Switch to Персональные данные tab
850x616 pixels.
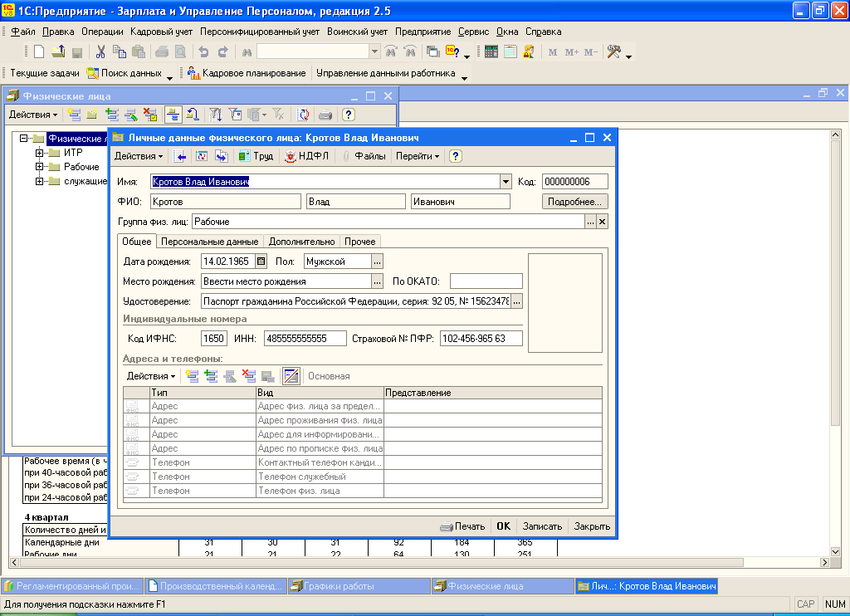(210, 242)
